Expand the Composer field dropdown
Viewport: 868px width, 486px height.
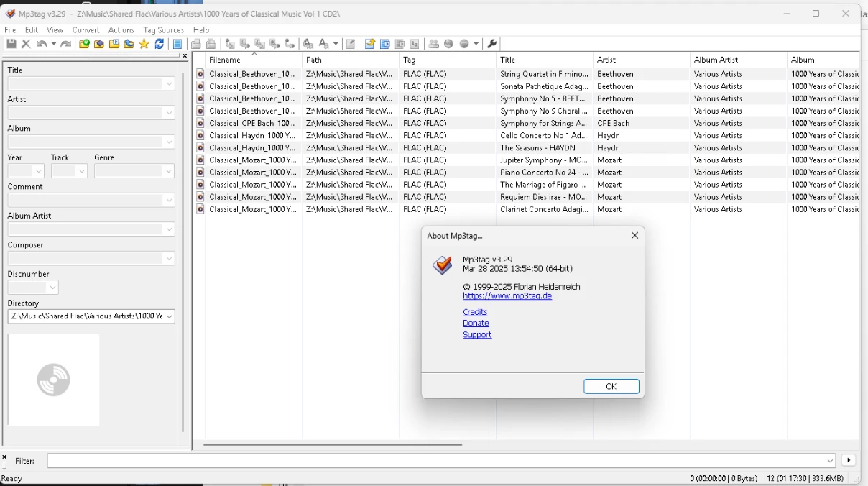pyautogui.click(x=169, y=258)
